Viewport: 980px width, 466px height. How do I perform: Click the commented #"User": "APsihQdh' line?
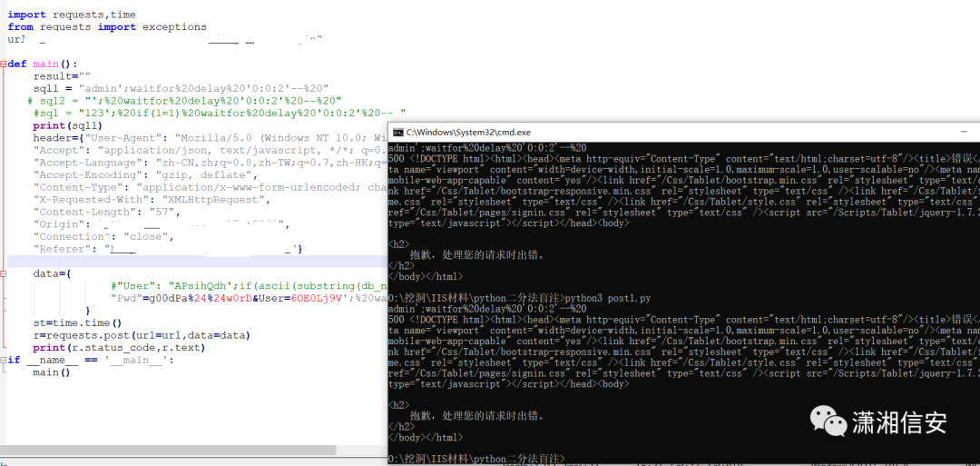[249, 286]
